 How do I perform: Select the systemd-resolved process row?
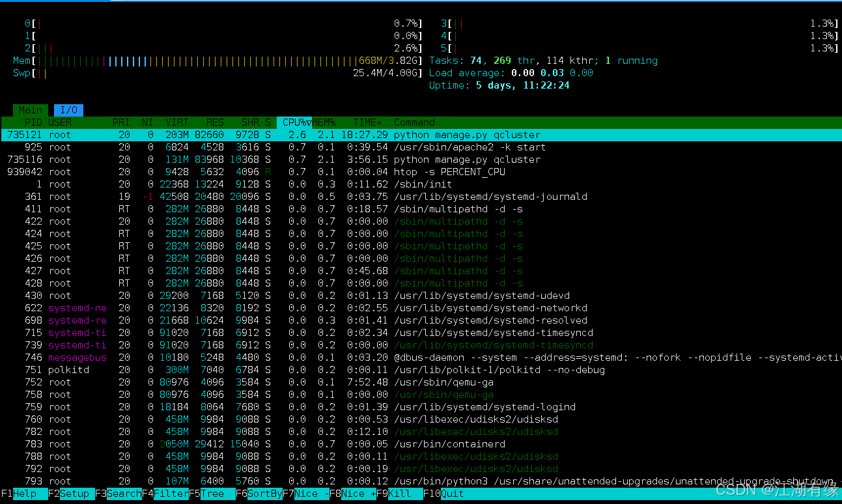click(421, 320)
